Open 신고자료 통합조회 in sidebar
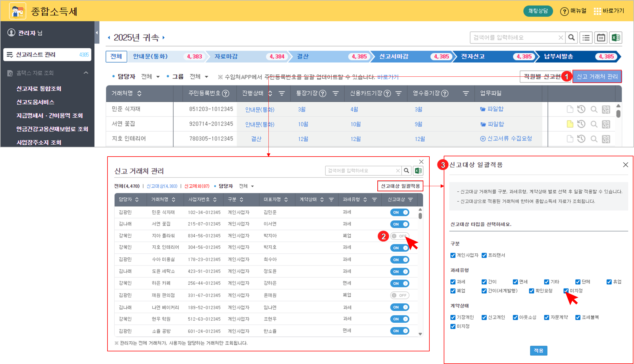Screen dimensions: 634x364 point(39,88)
